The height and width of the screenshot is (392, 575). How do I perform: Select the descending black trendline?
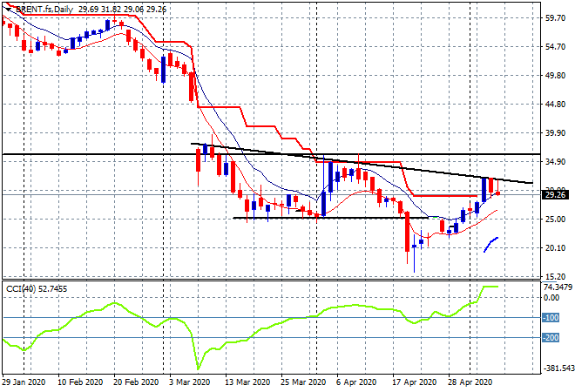tap(362, 163)
